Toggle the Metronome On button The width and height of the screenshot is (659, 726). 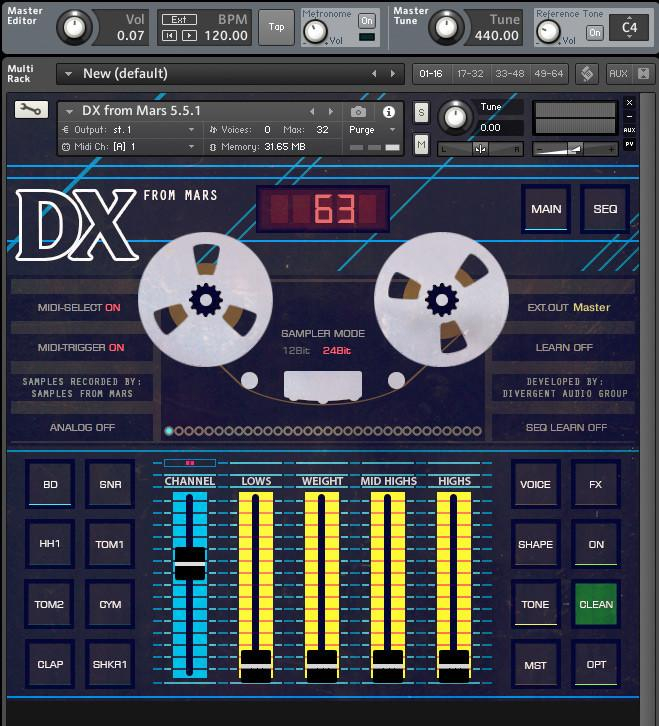click(366, 21)
